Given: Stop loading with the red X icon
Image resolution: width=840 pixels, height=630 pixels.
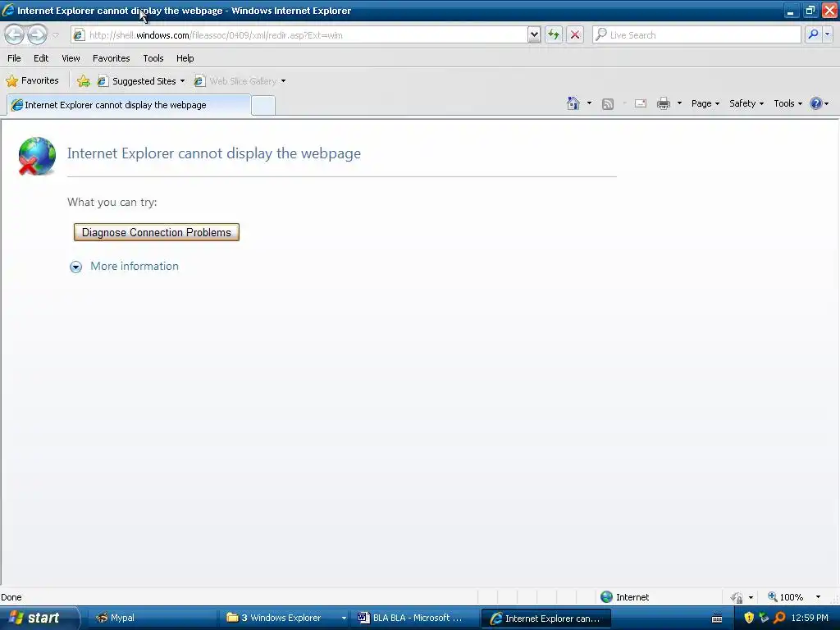Looking at the screenshot, I should (x=575, y=35).
